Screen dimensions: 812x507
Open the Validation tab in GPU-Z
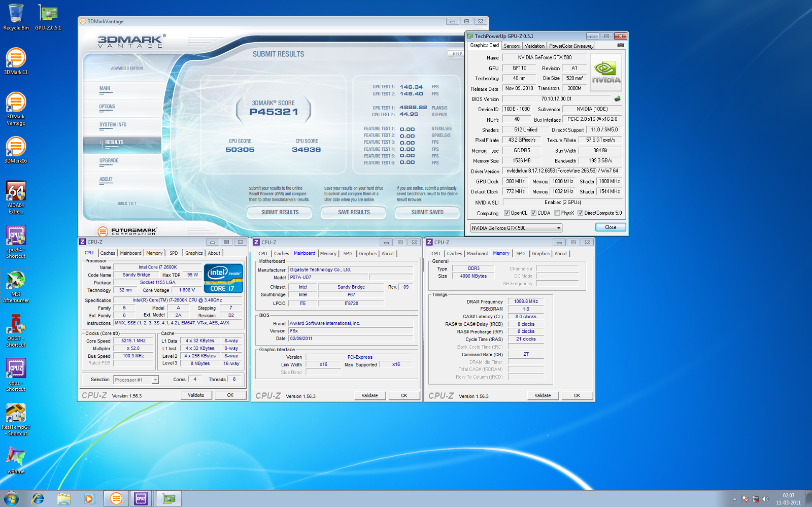tap(534, 46)
